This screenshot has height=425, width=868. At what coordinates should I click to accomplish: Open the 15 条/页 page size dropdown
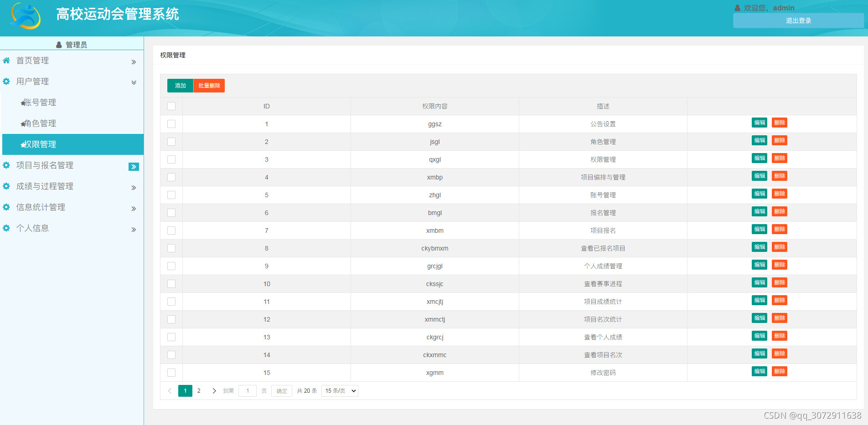340,391
